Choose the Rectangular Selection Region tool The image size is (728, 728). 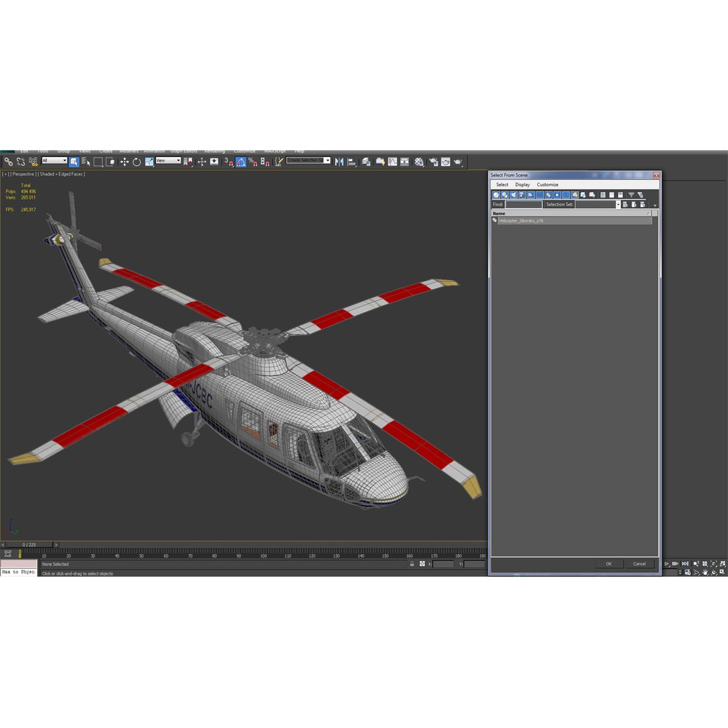pos(98,162)
